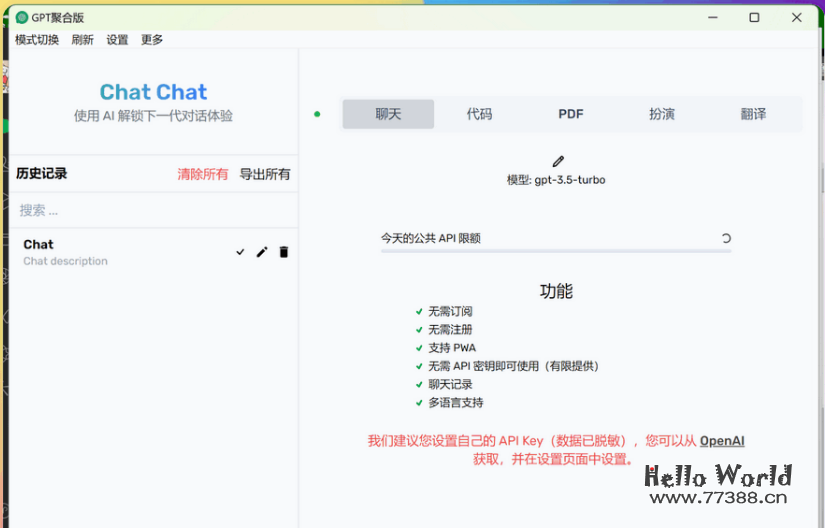Click the pencil icon above model name

pyautogui.click(x=558, y=161)
